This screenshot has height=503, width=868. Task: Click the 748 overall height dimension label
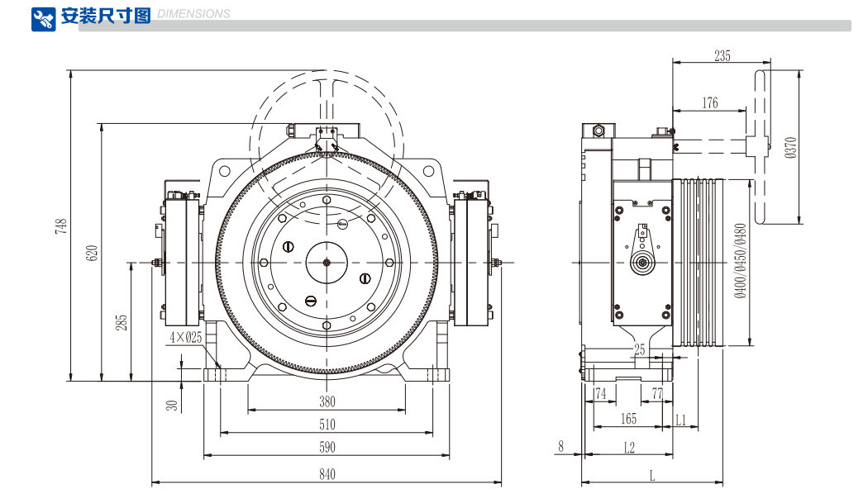point(61,227)
